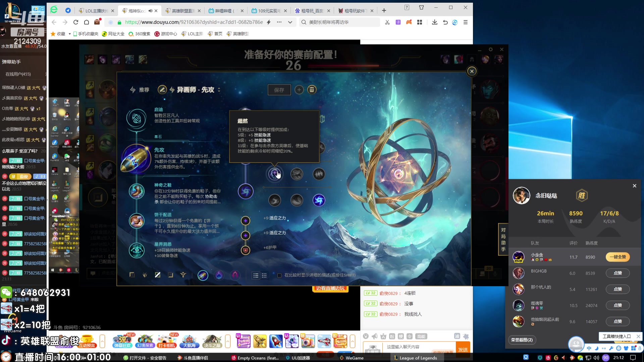Viewport: 644px width, 362px height.
Task: Delete the rune page with trash icon
Action: [312, 89]
